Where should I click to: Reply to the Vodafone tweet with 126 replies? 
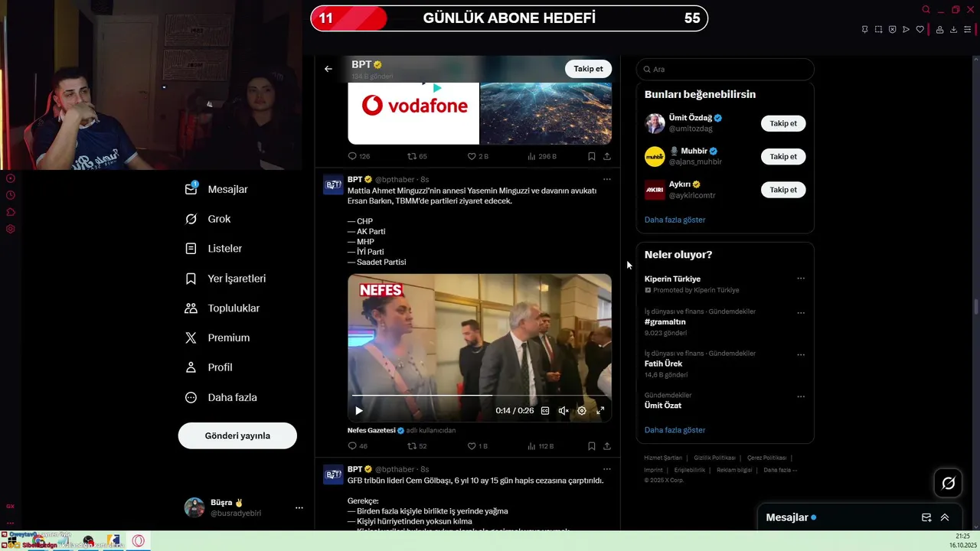point(359,156)
